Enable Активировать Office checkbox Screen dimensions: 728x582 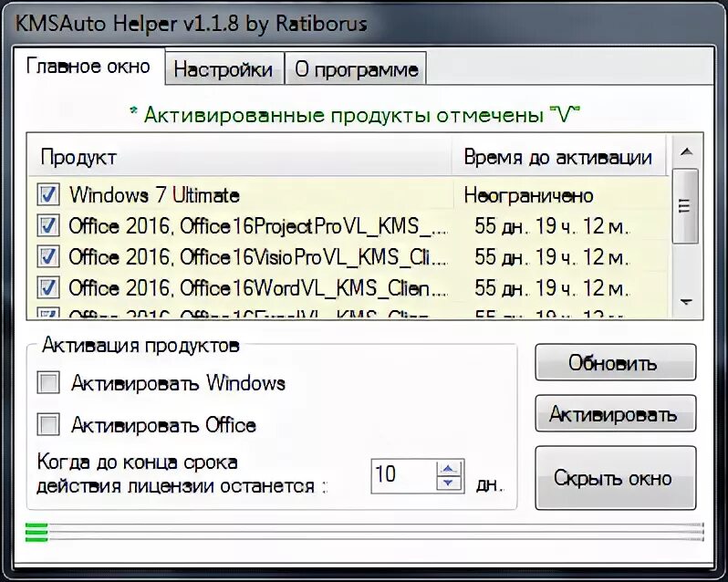(48, 425)
